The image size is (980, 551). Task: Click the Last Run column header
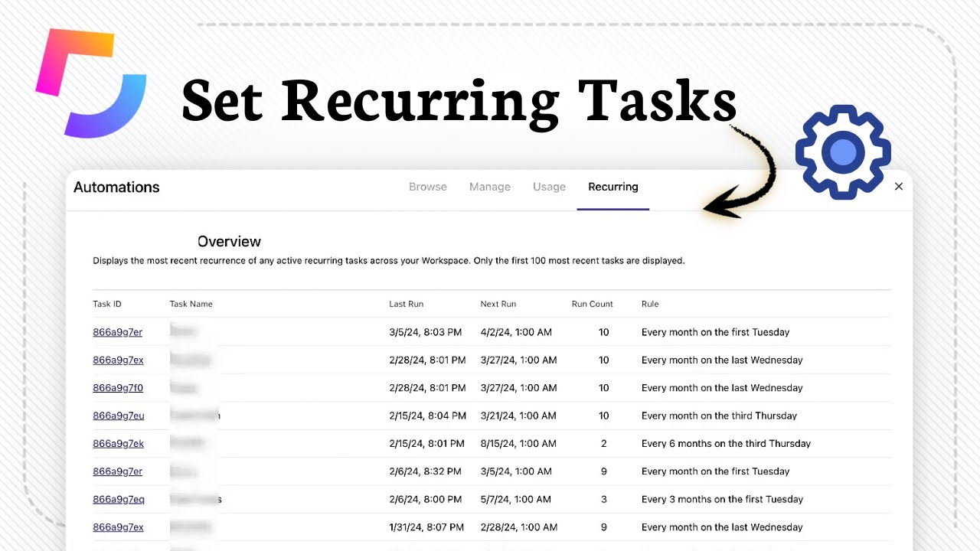tap(406, 304)
